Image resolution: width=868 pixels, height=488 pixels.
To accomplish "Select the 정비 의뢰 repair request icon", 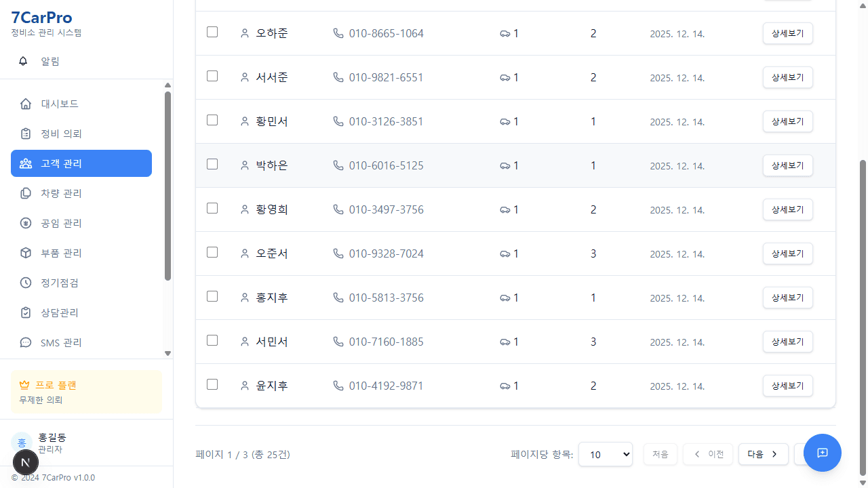I will point(25,134).
